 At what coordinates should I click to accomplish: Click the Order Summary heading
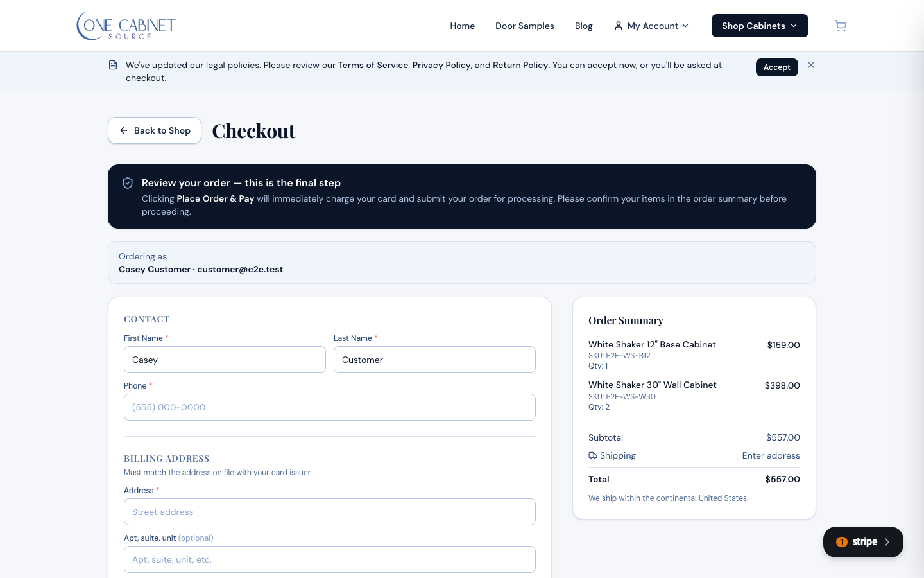(x=626, y=320)
